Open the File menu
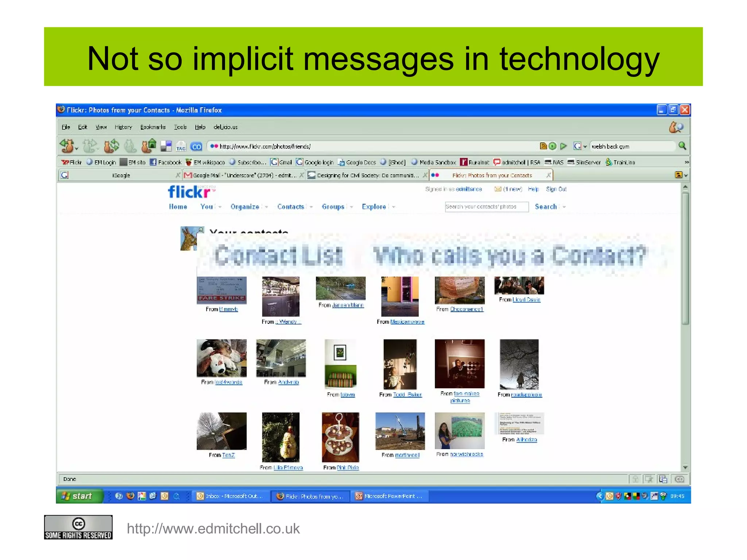This screenshot has width=747, height=560. [66, 127]
